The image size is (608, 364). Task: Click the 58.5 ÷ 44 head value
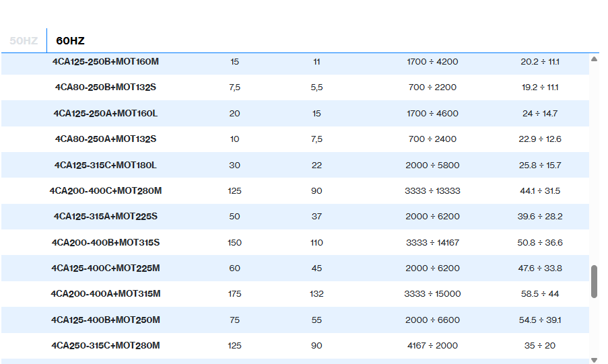(540, 294)
